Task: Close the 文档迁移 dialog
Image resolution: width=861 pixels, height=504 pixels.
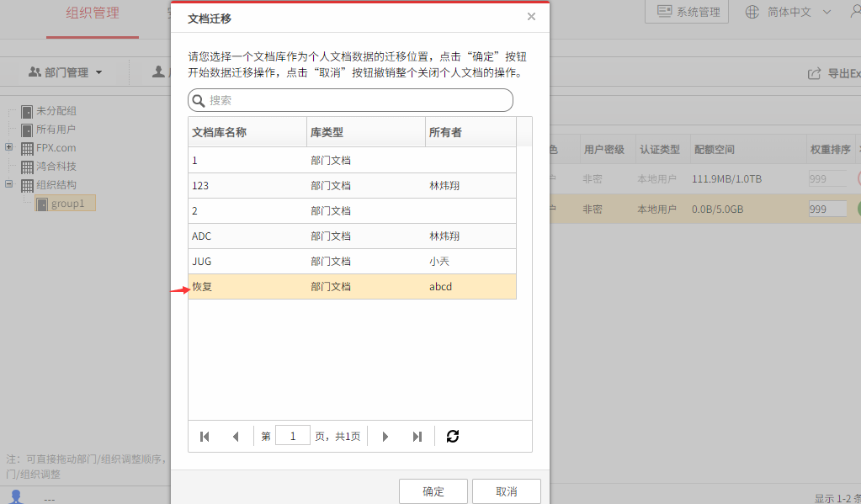Action: (x=531, y=17)
